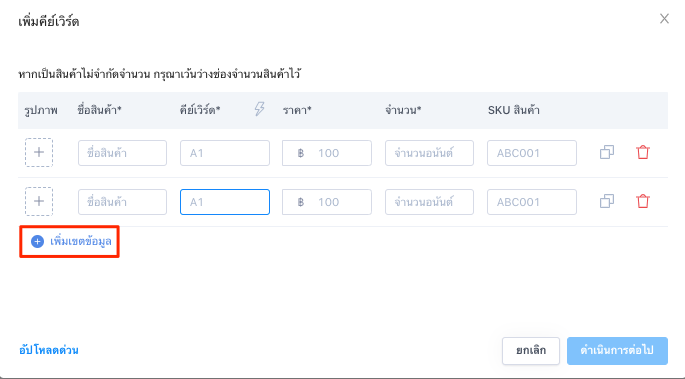Focus first row keyword A1 field
The width and height of the screenshot is (685, 379).
pos(225,153)
